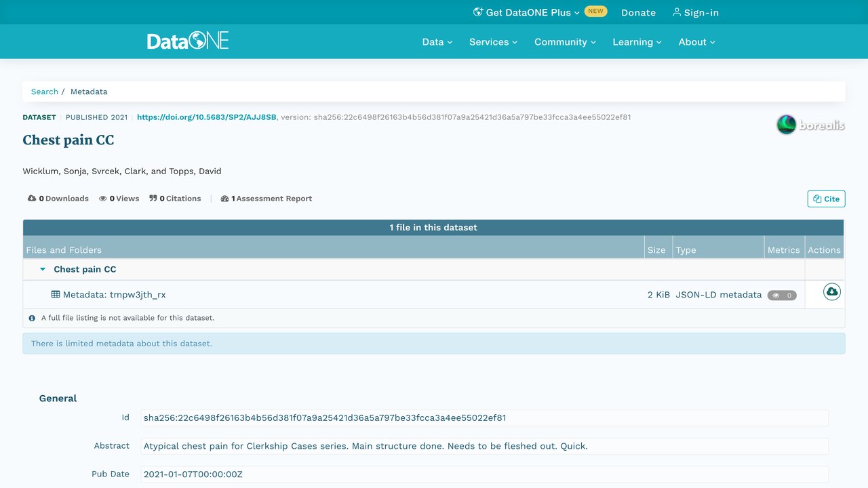Click the 0 Downloads metric

(58, 199)
